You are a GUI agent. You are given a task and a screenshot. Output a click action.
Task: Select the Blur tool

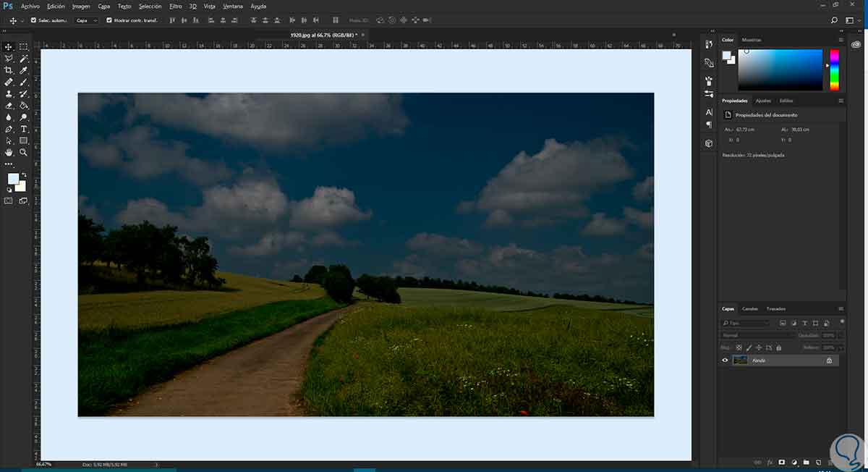[9, 117]
